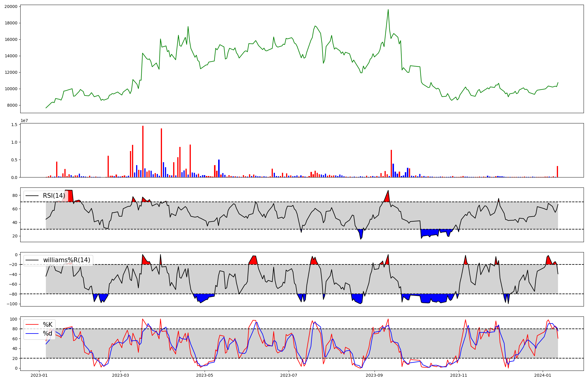
Task: Click the 2023-01 date tick label
Action: [x=39, y=375]
